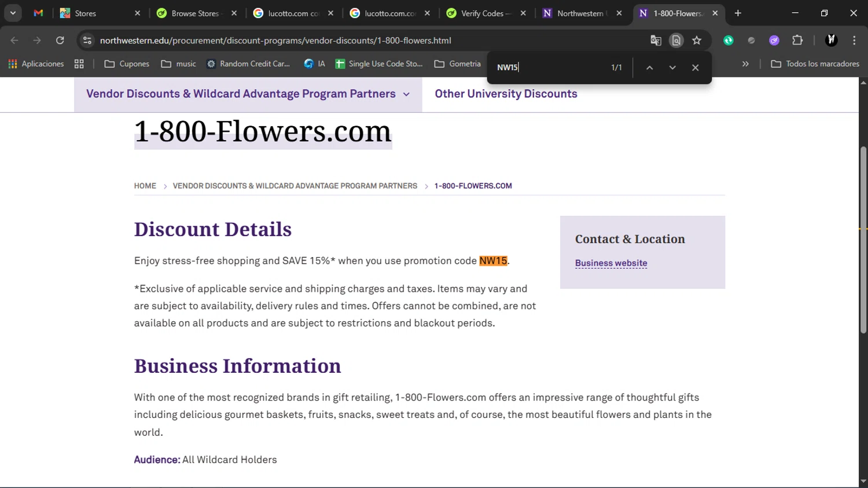Go back to previous page
868x488 pixels.
coord(14,40)
